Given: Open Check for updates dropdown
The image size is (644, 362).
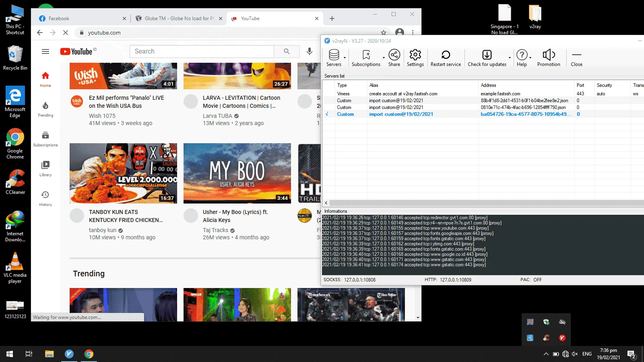Looking at the screenshot, I should [x=510, y=58].
